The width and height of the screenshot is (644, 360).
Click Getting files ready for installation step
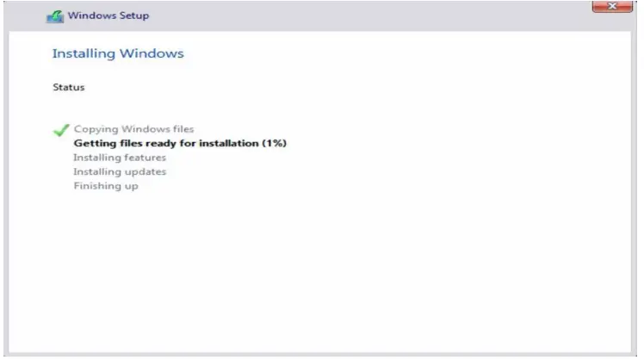coord(180,143)
